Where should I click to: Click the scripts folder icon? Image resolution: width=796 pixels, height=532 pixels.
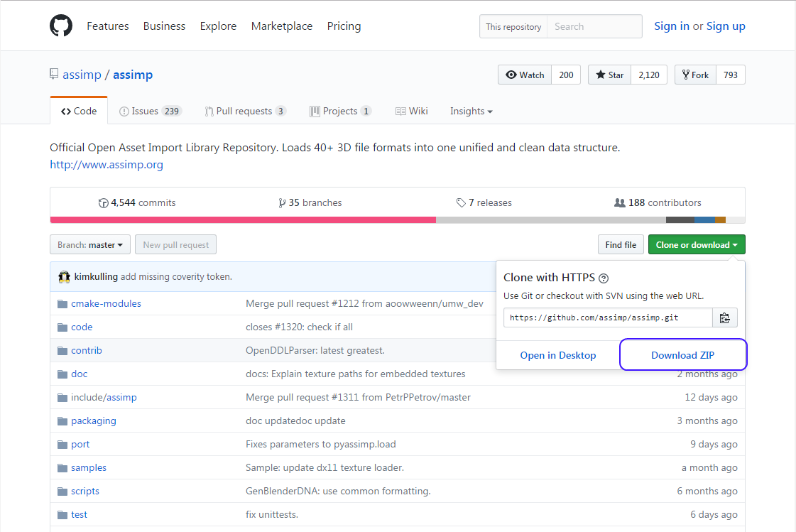click(x=62, y=491)
